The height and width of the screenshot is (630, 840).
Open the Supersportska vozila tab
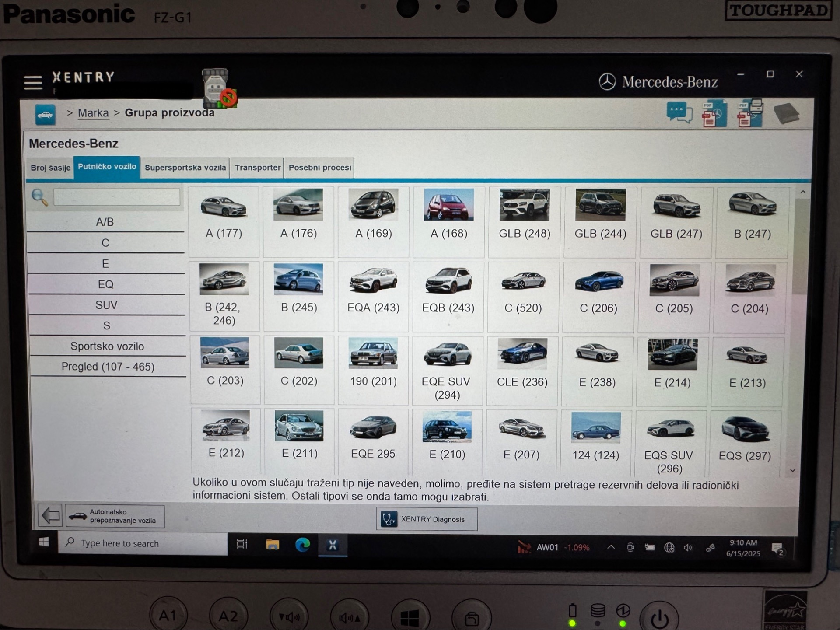[185, 168]
